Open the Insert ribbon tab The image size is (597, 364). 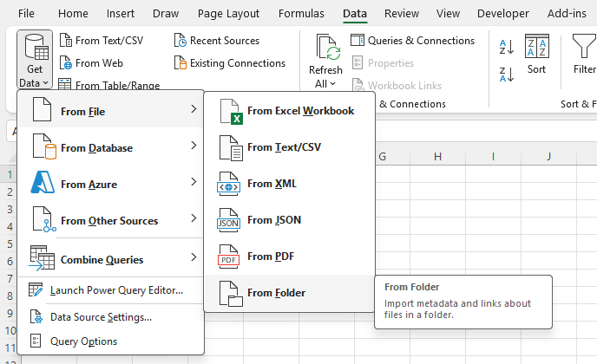pyautogui.click(x=121, y=14)
